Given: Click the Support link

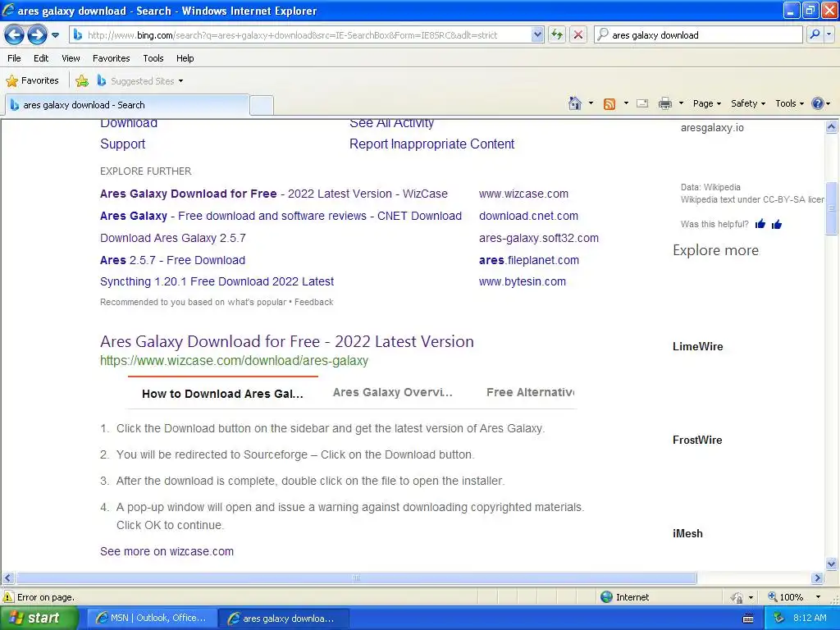Looking at the screenshot, I should point(123,144).
